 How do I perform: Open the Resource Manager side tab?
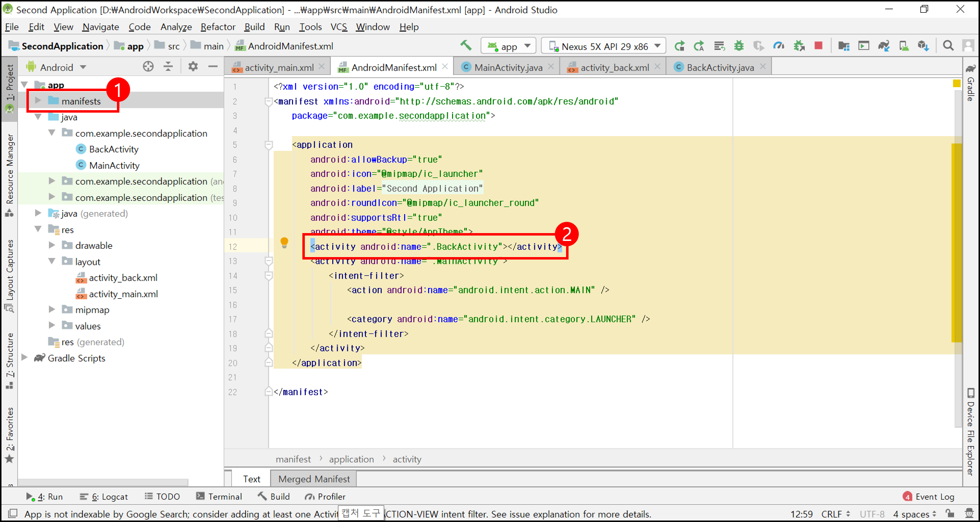[x=9, y=175]
